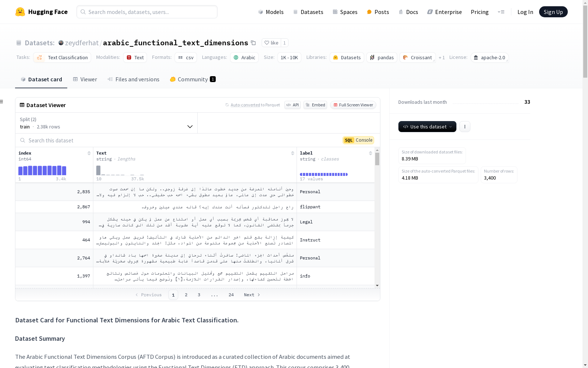Open the three-dot options beside Use this dataset
Screen dimensions: 588x368
pyautogui.click(x=465, y=127)
